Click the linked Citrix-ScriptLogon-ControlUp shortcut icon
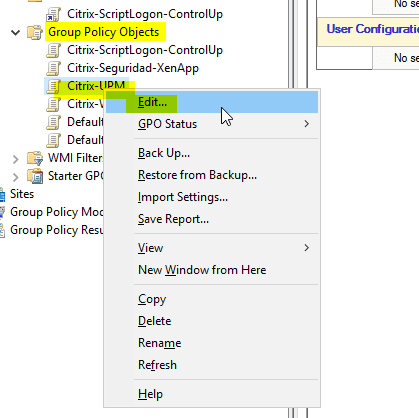This screenshot has height=418, width=419. point(54,14)
